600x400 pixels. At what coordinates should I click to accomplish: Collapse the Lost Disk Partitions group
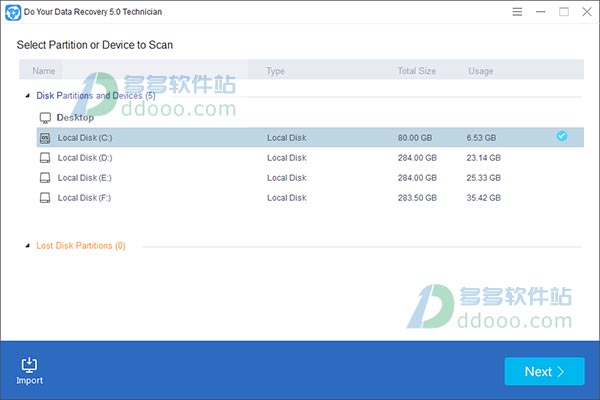click(x=28, y=246)
